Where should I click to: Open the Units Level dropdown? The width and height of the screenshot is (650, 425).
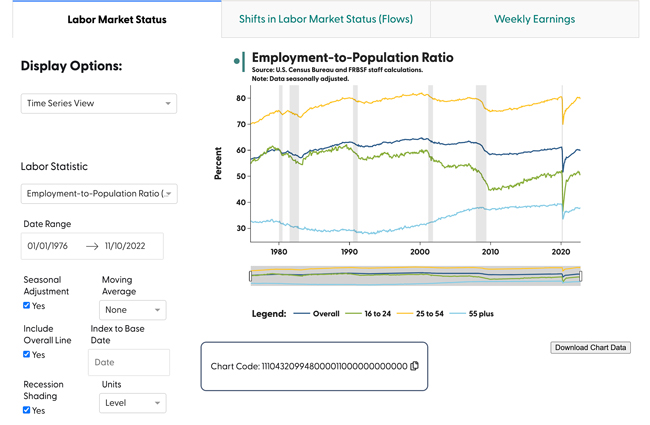click(133, 403)
